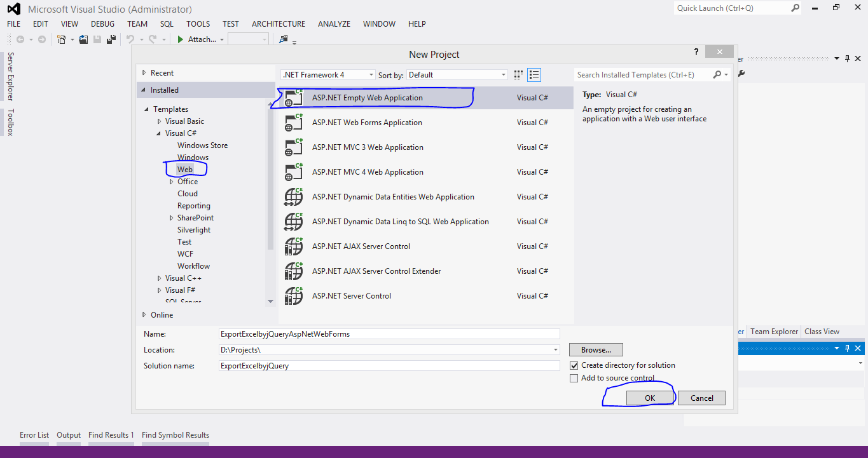Open the Sort by Default dropdown
The height and width of the screenshot is (458, 868).
pyautogui.click(x=504, y=75)
